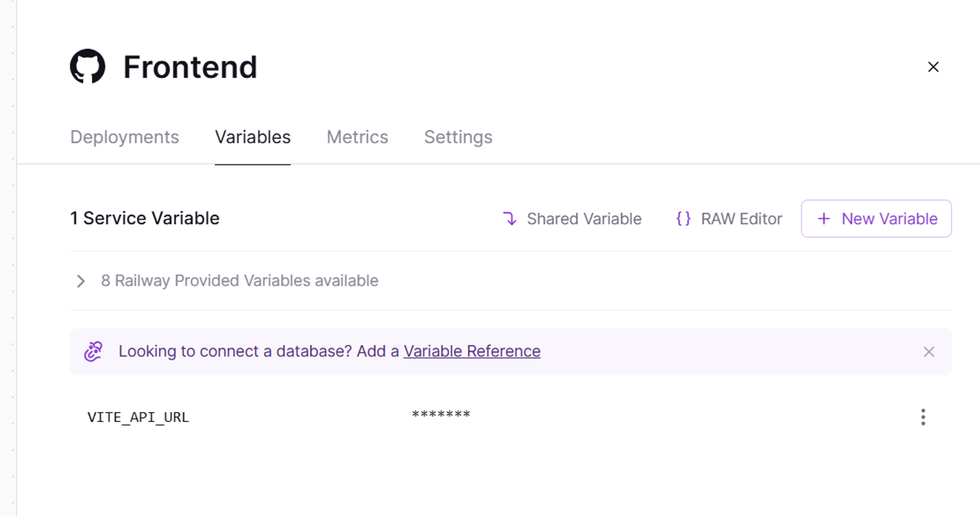Click the variable reference link icon in banner
Image resolution: width=980 pixels, height=516 pixels.
pyautogui.click(x=93, y=351)
